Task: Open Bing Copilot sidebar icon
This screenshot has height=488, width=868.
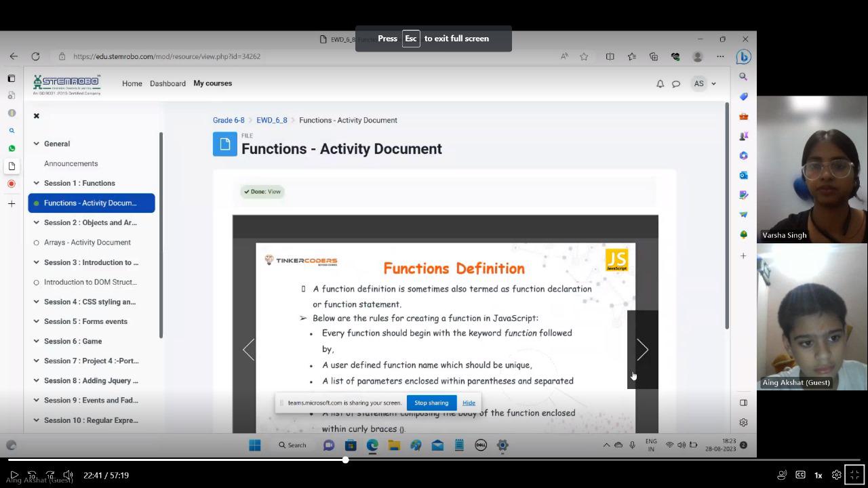Action: point(743,56)
